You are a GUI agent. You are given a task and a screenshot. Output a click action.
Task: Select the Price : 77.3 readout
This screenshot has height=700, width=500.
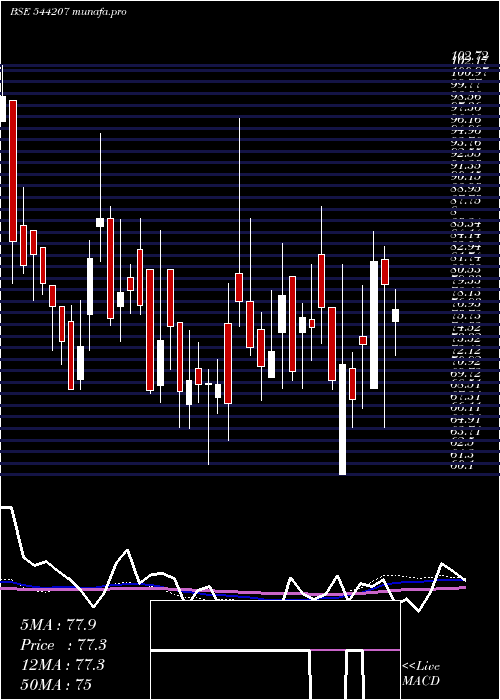coord(63,645)
